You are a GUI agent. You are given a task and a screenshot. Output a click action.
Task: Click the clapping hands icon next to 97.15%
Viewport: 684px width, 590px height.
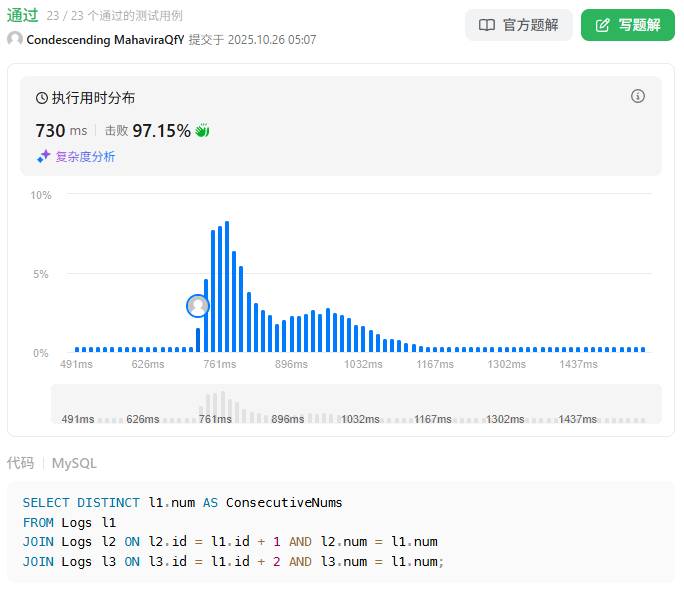tap(202, 131)
